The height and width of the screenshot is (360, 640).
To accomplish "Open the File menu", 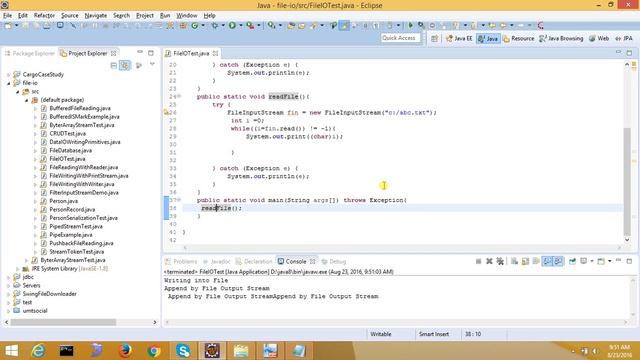I will (x=7, y=16).
